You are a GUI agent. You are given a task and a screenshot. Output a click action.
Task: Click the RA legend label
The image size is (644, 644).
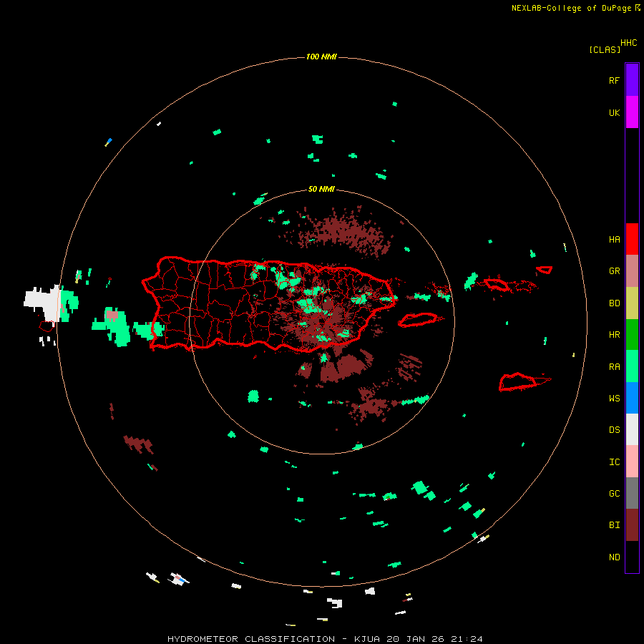tap(614, 367)
